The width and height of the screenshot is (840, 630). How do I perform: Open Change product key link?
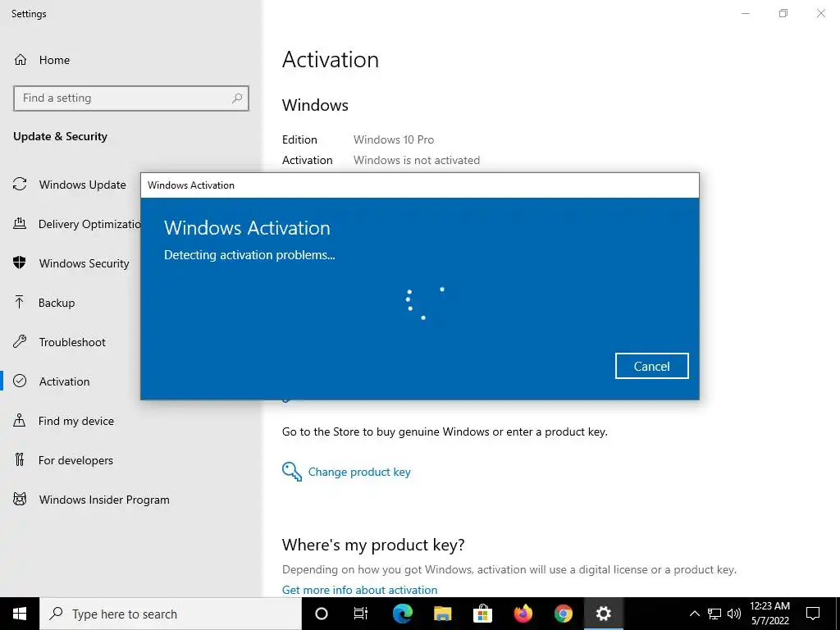359,472
